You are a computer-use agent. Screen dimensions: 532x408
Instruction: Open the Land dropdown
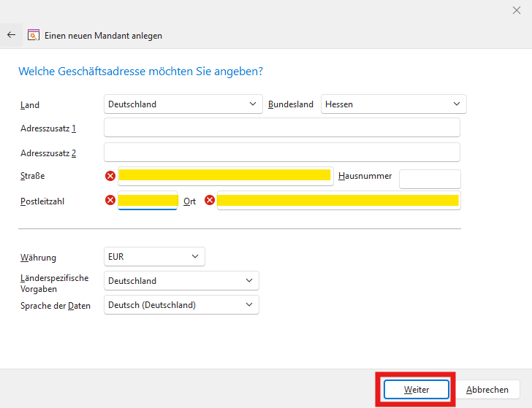point(183,104)
